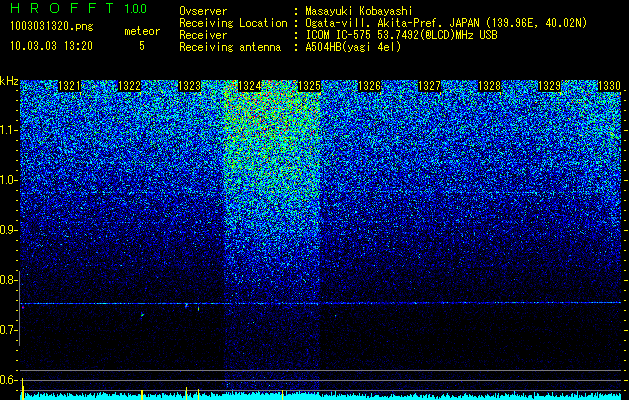Click the 0.9 frequency axis label
Image resolution: width=629 pixels, height=400 pixels.
click(9, 230)
